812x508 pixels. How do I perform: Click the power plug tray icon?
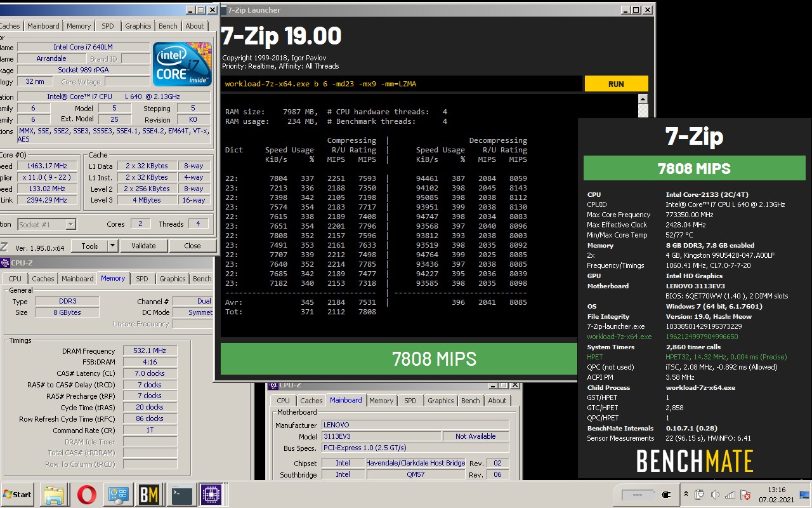click(x=665, y=494)
